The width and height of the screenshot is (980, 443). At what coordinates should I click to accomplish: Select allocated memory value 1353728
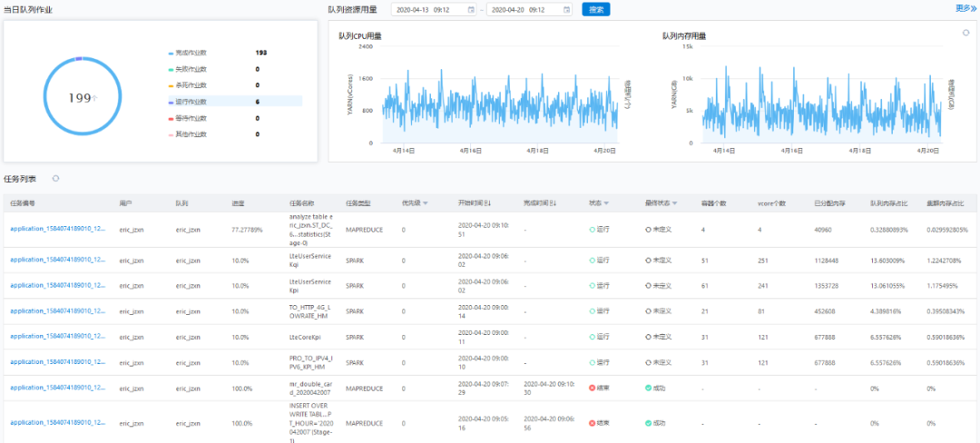pos(828,285)
